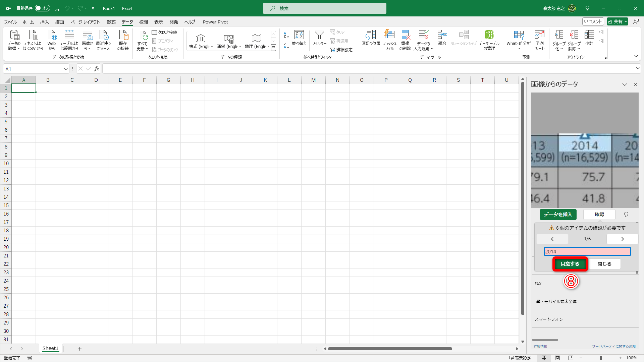644x362 pixels.
Task: Click Queries and Connections button
Action: coord(164,32)
